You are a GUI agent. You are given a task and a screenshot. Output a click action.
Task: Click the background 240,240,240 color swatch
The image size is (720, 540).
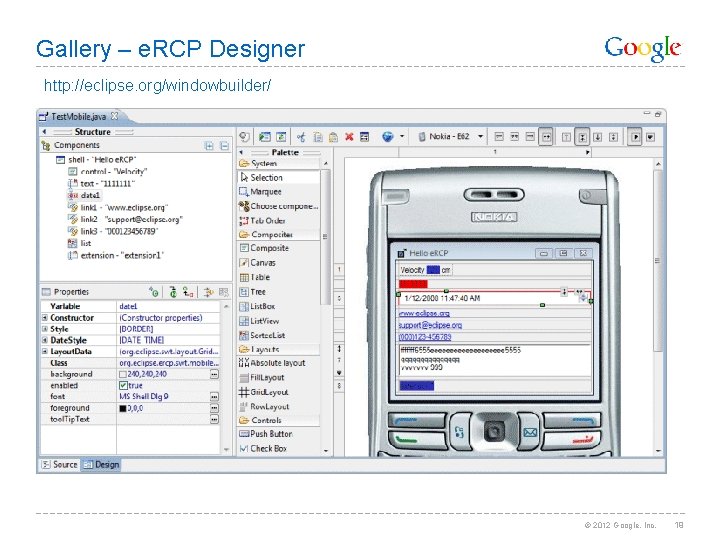[123, 374]
